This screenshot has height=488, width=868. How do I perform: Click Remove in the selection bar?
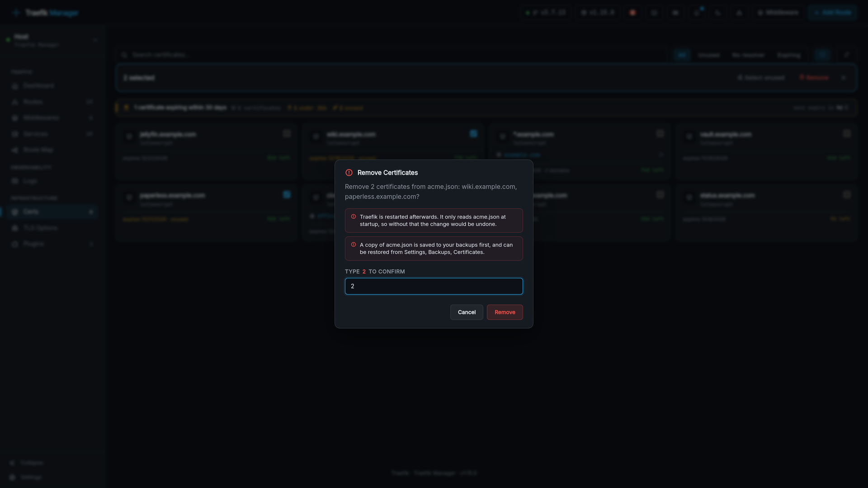[x=814, y=78]
